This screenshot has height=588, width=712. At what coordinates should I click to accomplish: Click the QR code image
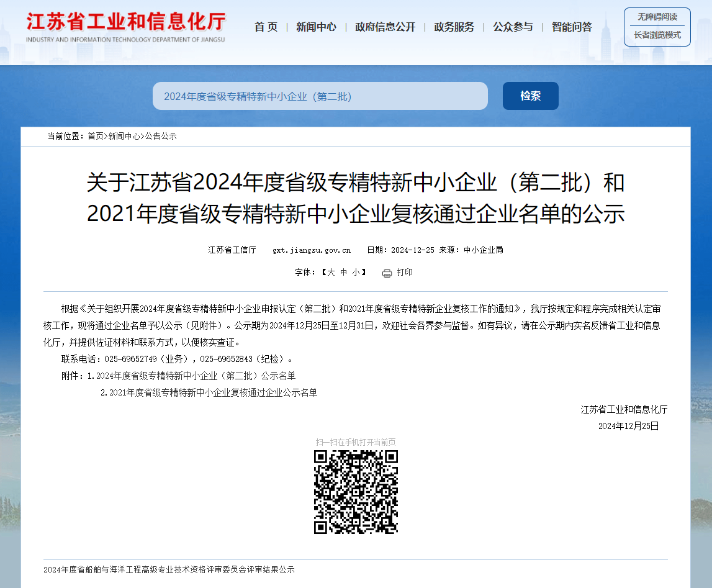356,492
